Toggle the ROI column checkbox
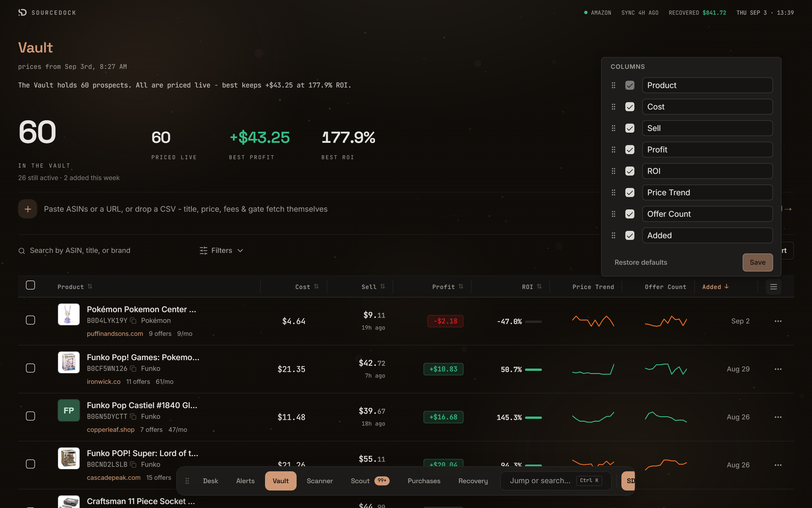Viewport: 812px width, 508px height. tap(630, 171)
